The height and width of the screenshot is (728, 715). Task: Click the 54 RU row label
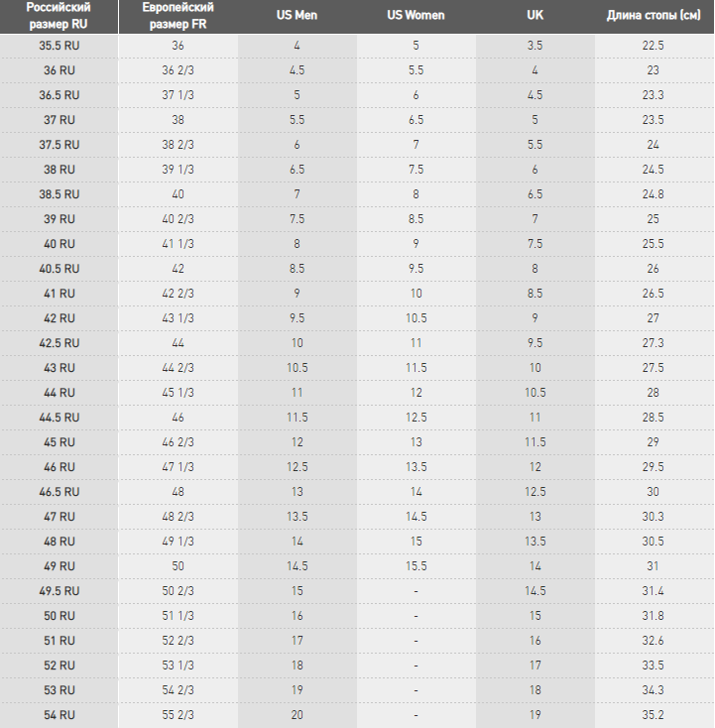[59, 715]
